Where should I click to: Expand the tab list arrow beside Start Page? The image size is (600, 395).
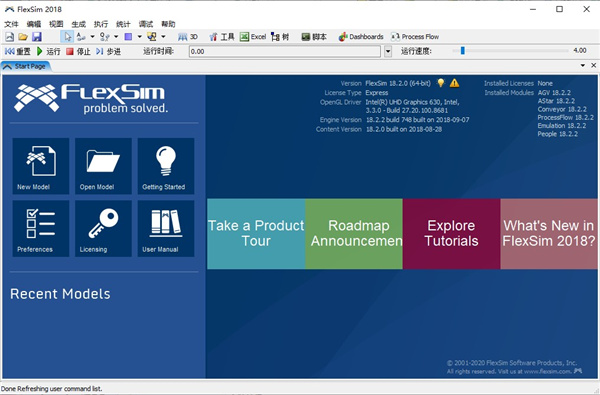(583, 66)
